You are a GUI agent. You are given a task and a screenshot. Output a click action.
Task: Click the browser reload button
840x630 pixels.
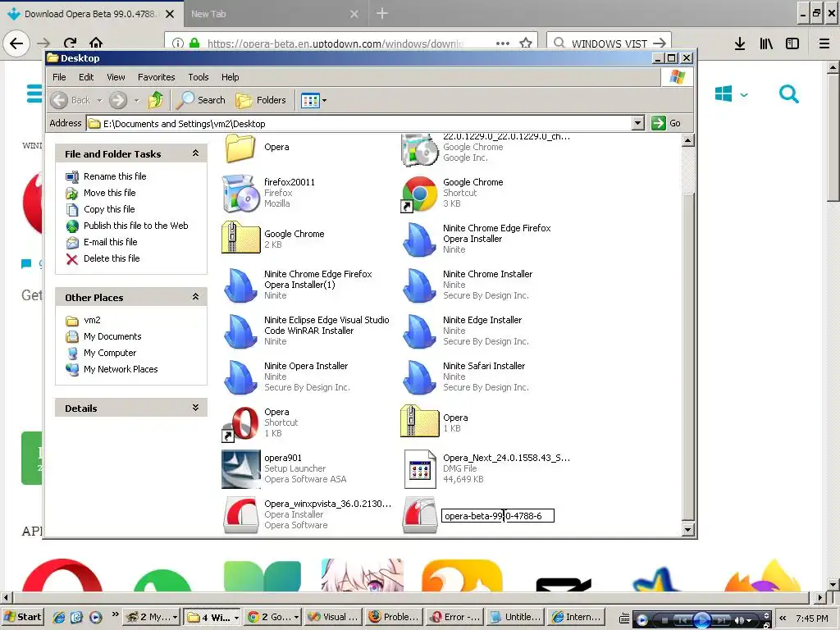[x=70, y=43]
